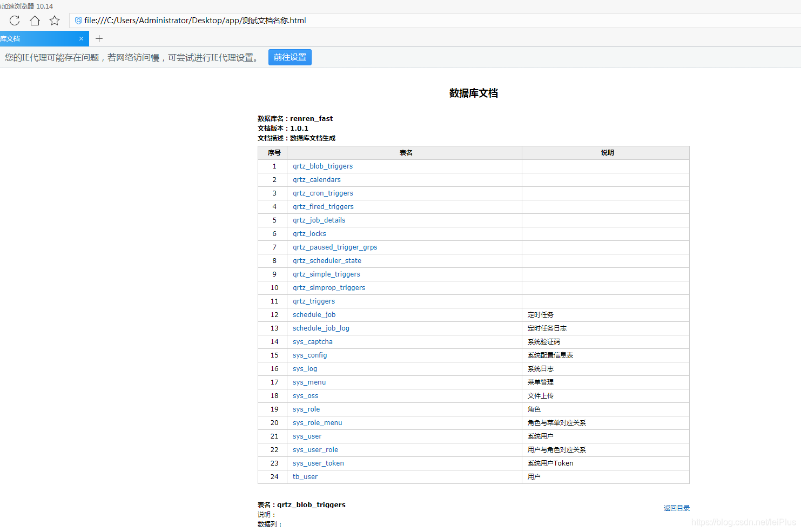Image resolution: width=801 pixels, height=532 pixels.
Task: Open the sys_role table link
Action: tap(306, 409)
